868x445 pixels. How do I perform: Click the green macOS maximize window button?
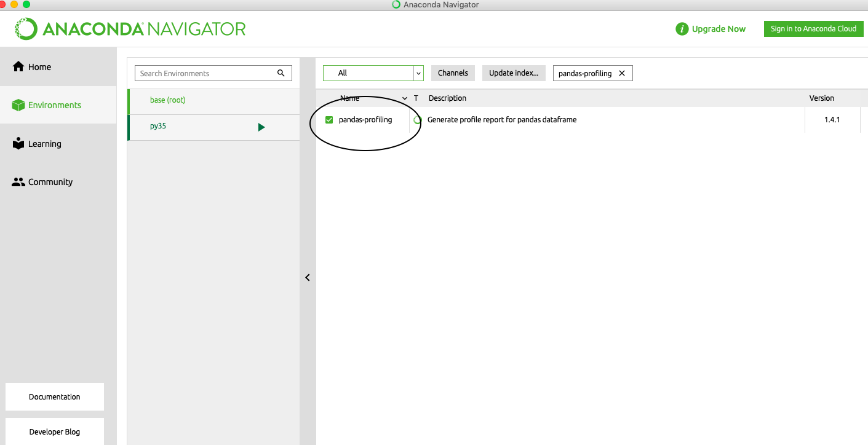click(x=26, y=4)
